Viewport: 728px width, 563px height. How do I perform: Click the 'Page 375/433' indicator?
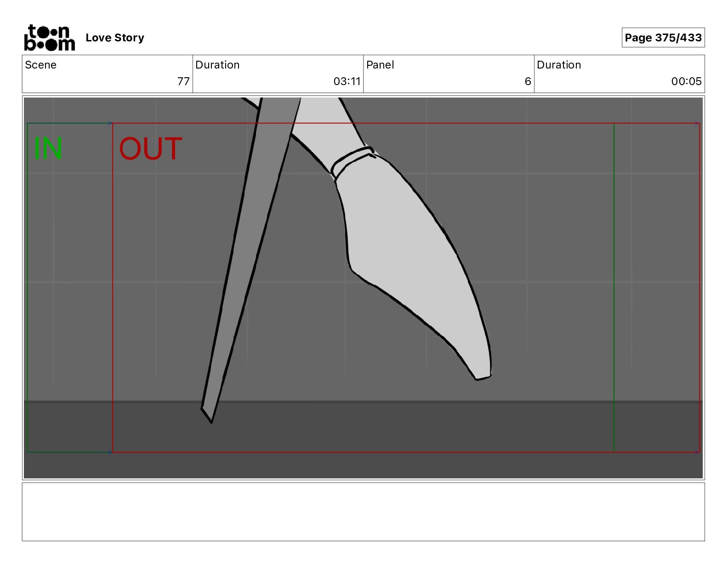pyautogui.click(x=663, y=38)
